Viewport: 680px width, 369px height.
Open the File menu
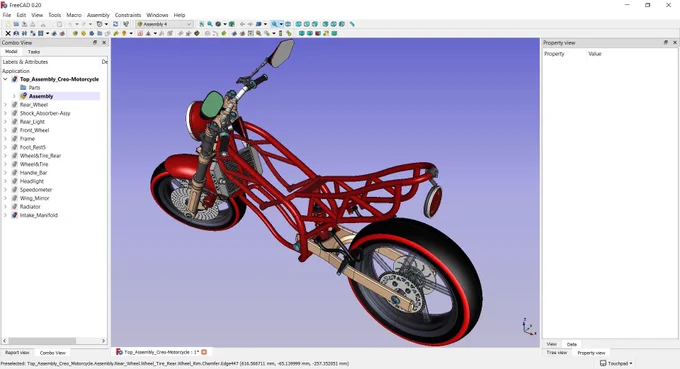pos(7,15)
